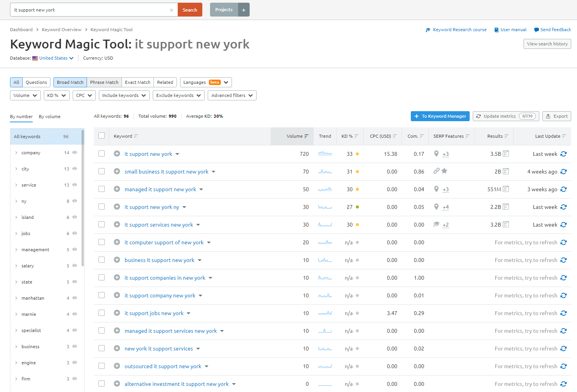Viewport: 577px width, 392px height.
Task: Click the plus icon beside 'managed it support new york'
Action: pyautogui.click(x=117, y=189)
